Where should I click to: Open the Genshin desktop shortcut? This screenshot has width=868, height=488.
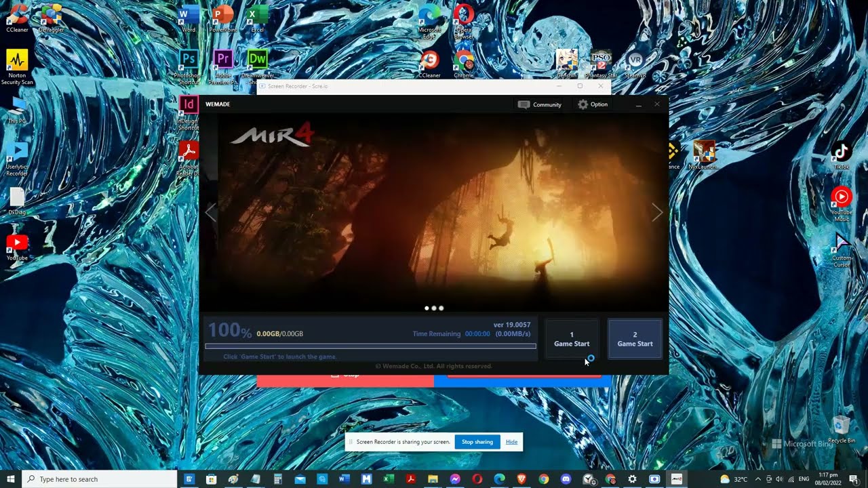(567, 64)
